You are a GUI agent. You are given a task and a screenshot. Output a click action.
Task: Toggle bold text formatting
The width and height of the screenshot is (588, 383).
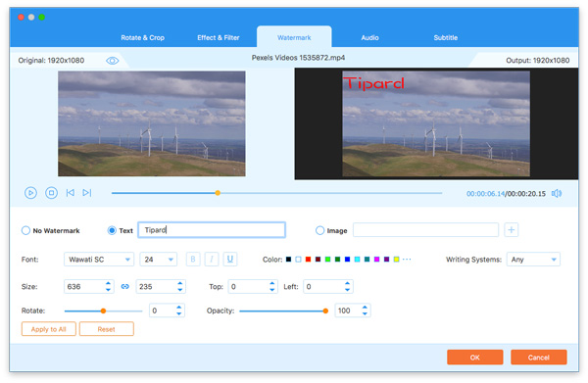[193, 260]
